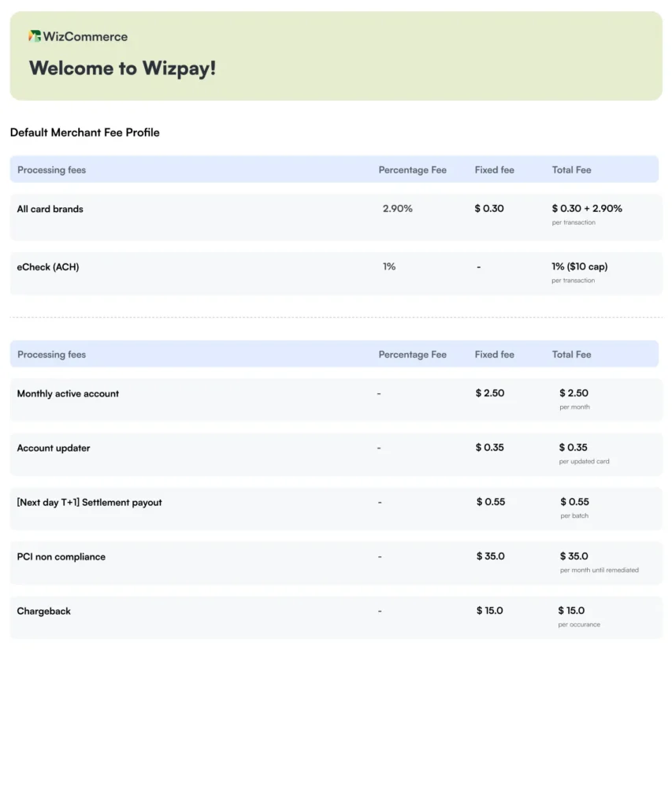Click the Default Merchant Fee Profile title

click(x=84, y=132)
